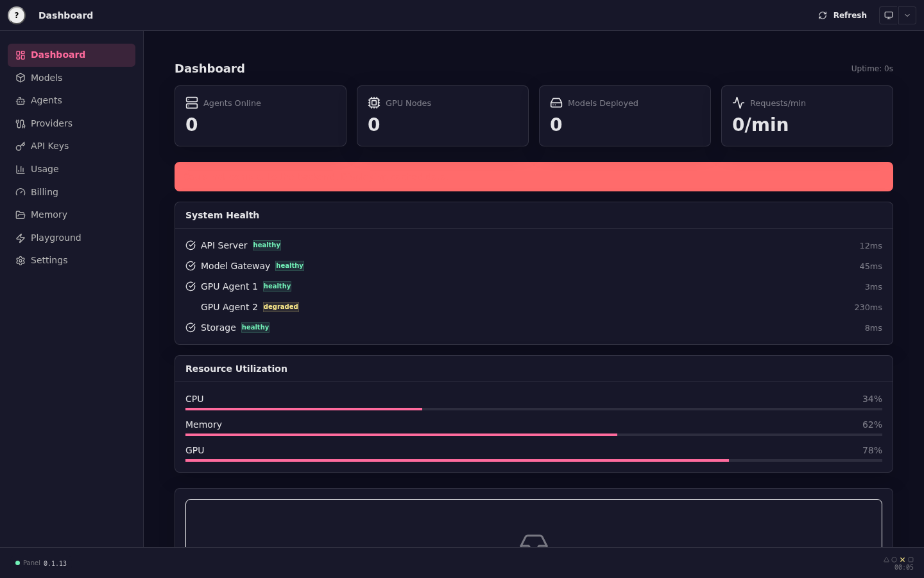Screen dimensions: 924x578
Task: Click the Agents Online server icon
Action: coord(192,103)
